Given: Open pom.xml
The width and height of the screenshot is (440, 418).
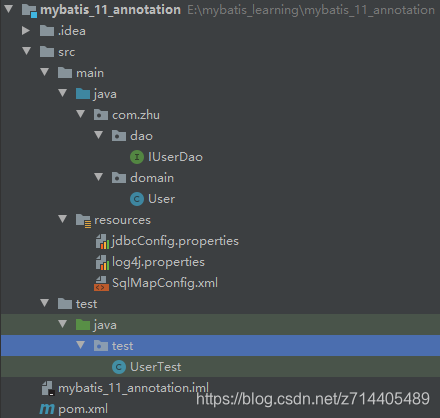Looking at the screenshot, I should [83, 409].
